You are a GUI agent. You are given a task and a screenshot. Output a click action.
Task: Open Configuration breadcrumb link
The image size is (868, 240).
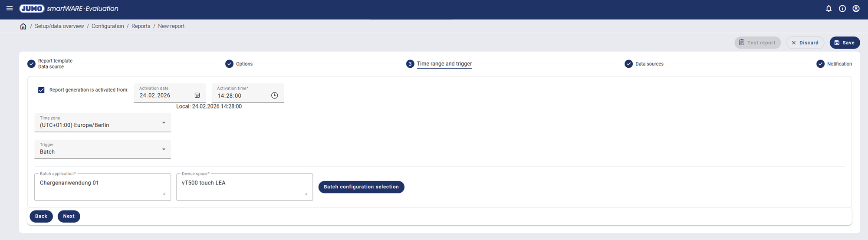108,26
